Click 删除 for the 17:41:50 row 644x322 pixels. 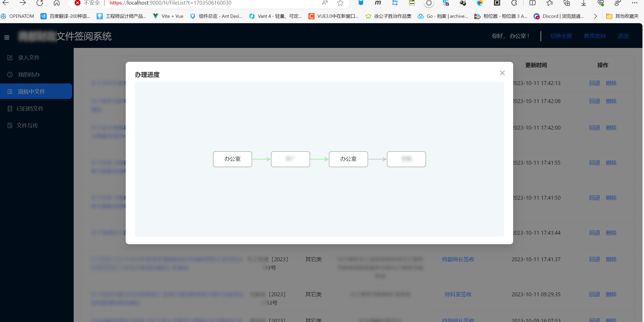(x=611, y=198)
